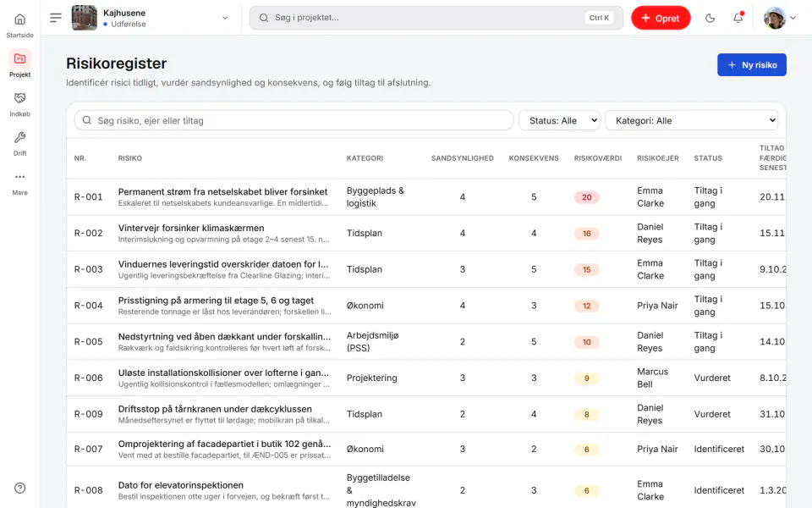Click the R-009 row number
This screenshot has width=812, height=508.
point(89,414)
